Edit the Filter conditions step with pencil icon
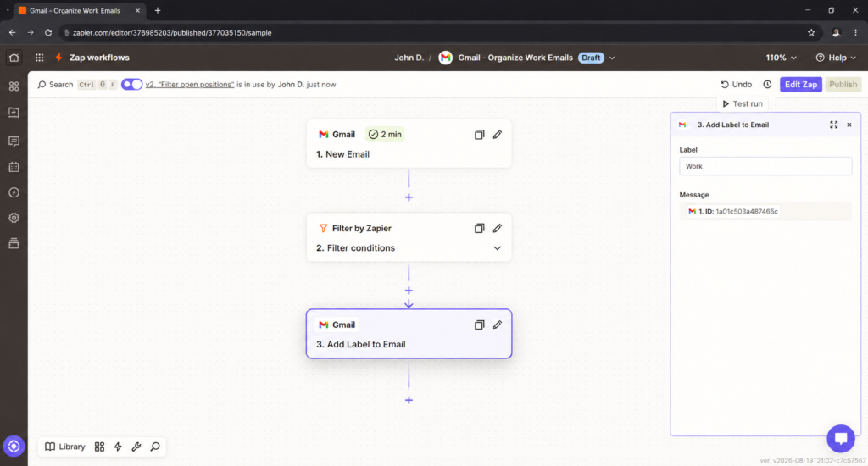 pyautogui.click(x=497, y=228)
